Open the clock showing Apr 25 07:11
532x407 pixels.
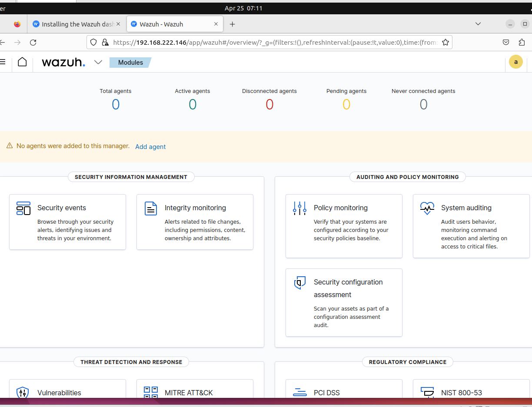[x=243, y=8]
